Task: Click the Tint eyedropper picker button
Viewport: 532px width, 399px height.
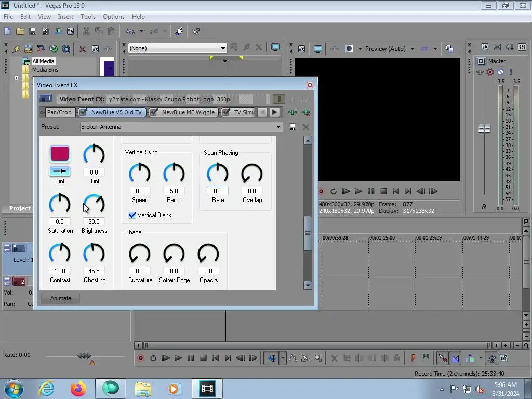Action: pos(60,171)
